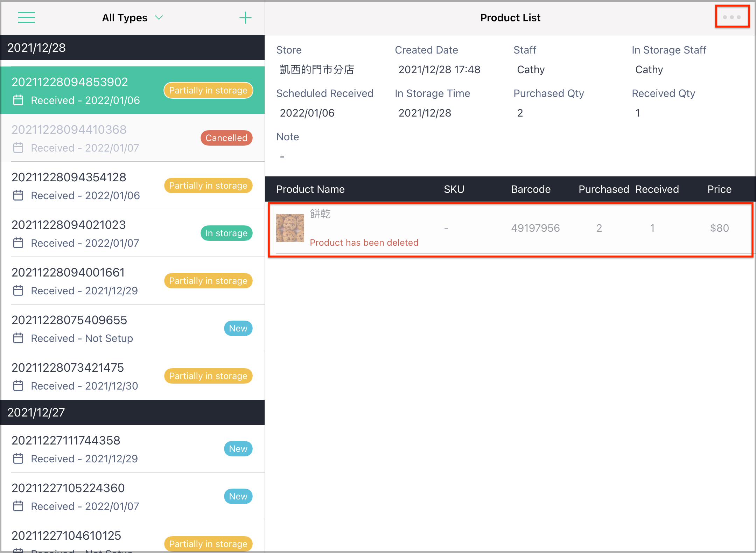
Task: Click scheduled received value 2022/01/06
Action: tap(307, 113)
